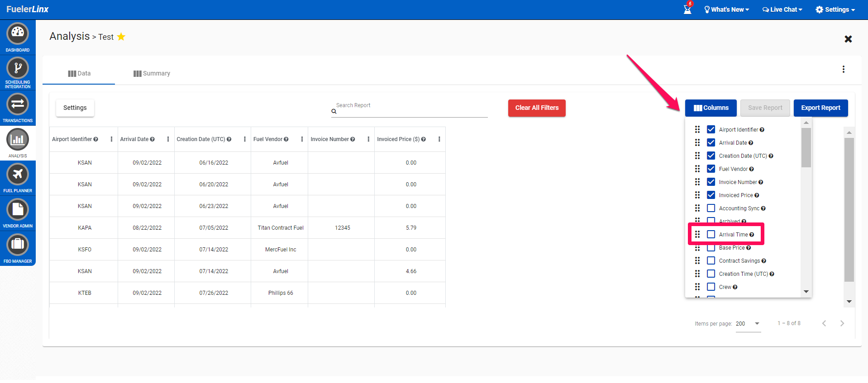Go to next page arrow
The image size is (868, 383).
pyautogui.click(x=842, y=323)
